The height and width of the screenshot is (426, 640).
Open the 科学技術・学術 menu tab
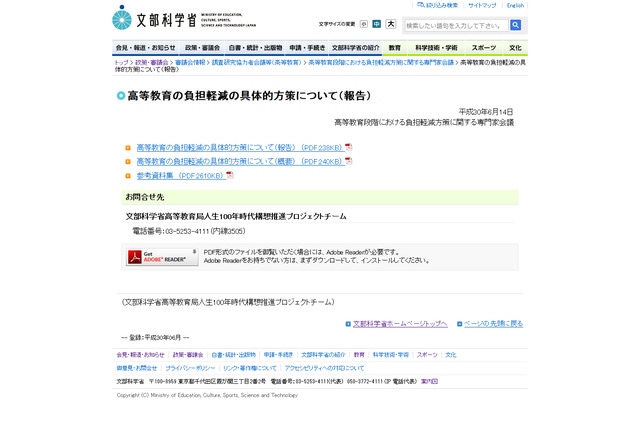point(436,48)
